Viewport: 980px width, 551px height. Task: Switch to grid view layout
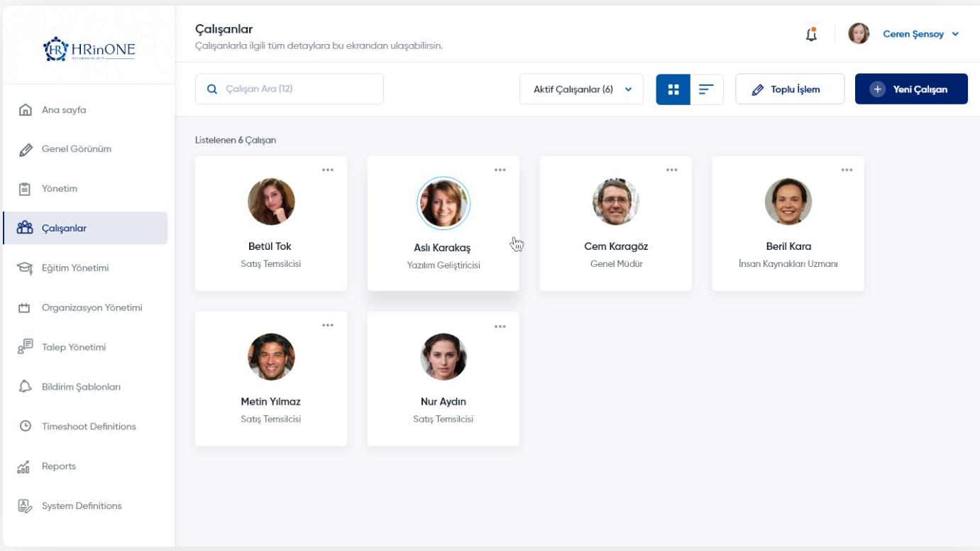pyautogui.click(x=673, y=89)
